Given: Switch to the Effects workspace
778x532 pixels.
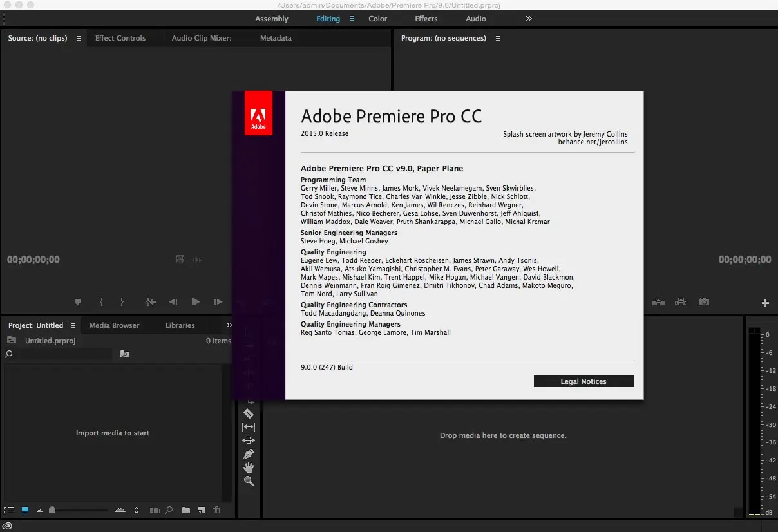Looking at the screenshot, I should click(x=426, y=19).
